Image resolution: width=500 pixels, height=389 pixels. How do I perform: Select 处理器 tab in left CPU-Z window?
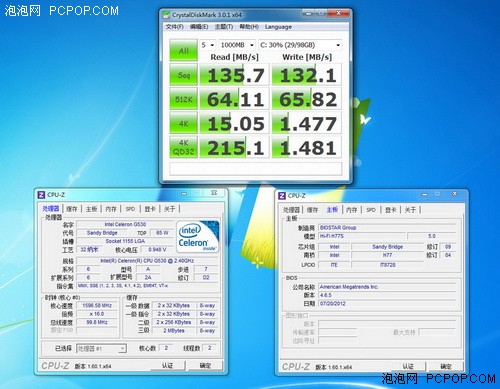click(51, 209)
